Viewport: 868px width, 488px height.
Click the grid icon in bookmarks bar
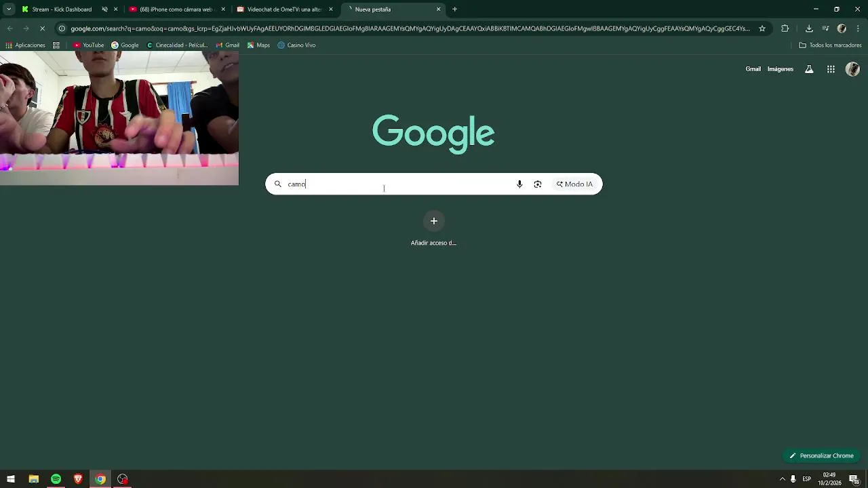click(56, 45)
